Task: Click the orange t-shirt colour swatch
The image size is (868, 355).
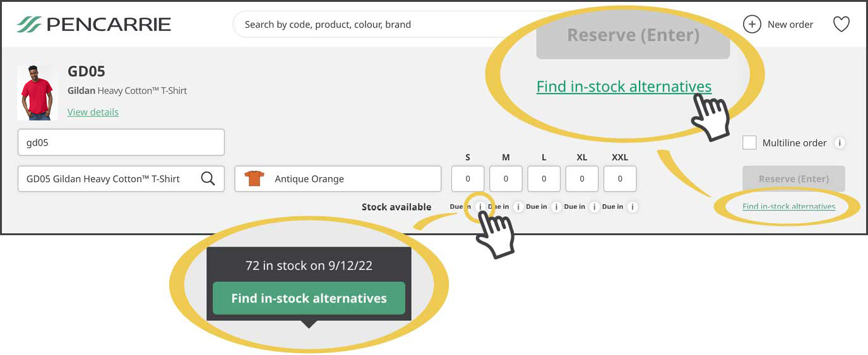Action: pos(254,179)
